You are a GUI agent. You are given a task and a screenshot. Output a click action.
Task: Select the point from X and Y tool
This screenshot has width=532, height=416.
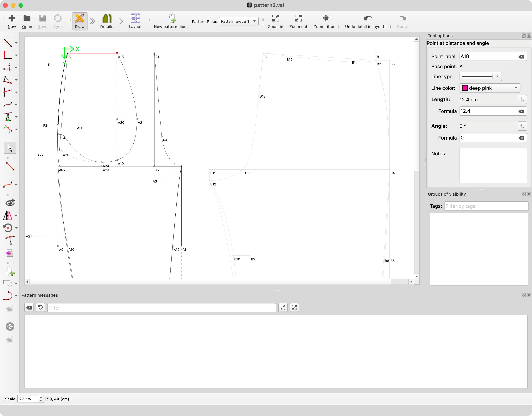pyautogui.click(x=8, y=67)
